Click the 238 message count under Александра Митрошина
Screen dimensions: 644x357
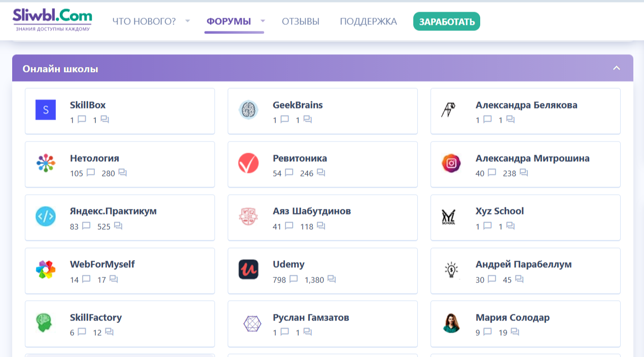click(510, 173)
